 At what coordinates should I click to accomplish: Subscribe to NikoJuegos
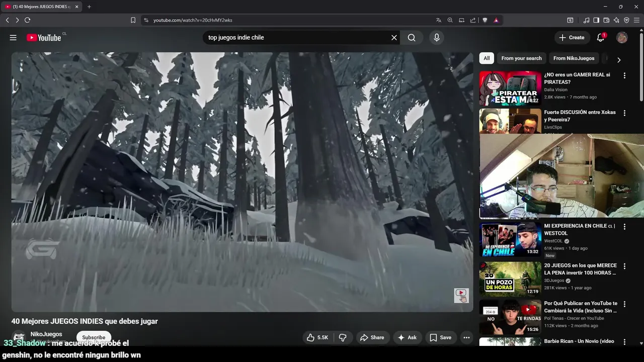(x=94, y=337)
